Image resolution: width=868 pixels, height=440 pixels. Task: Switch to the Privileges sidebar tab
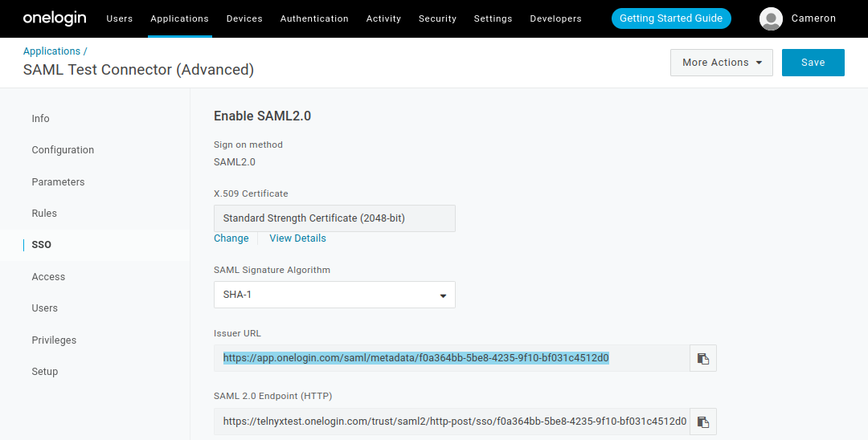click(54, 340)
